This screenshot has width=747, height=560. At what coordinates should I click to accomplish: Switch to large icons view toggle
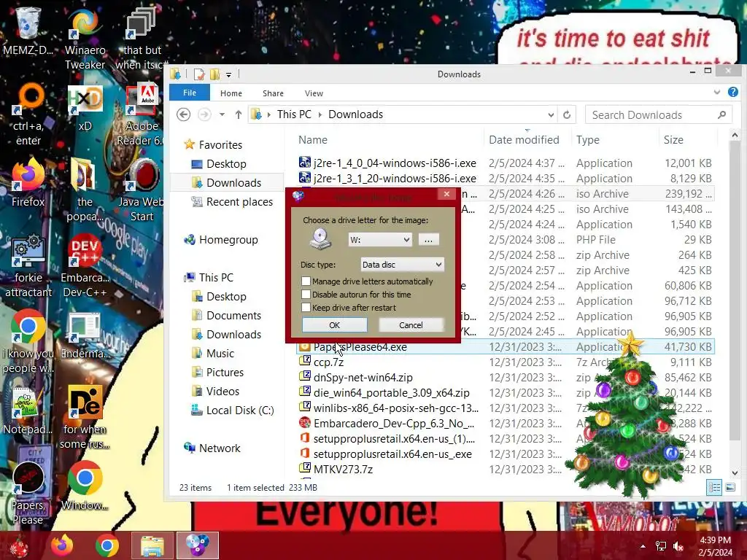point(729,488)
